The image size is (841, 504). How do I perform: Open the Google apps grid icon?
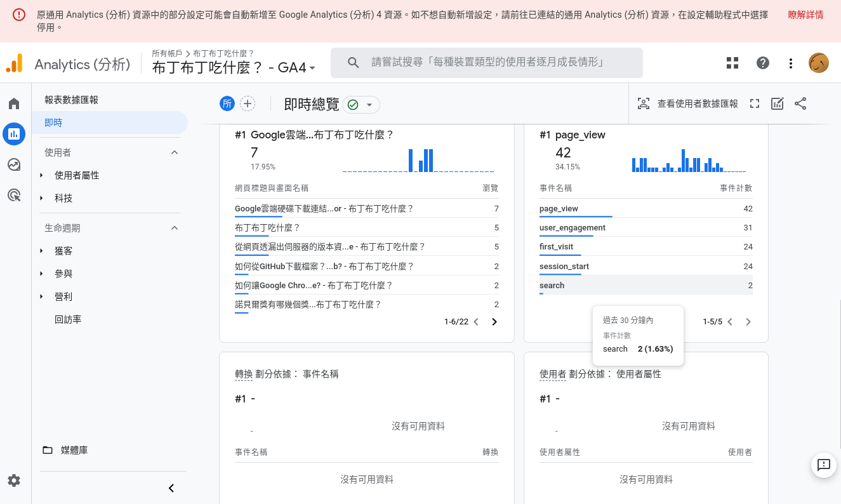tap(732, 63)
